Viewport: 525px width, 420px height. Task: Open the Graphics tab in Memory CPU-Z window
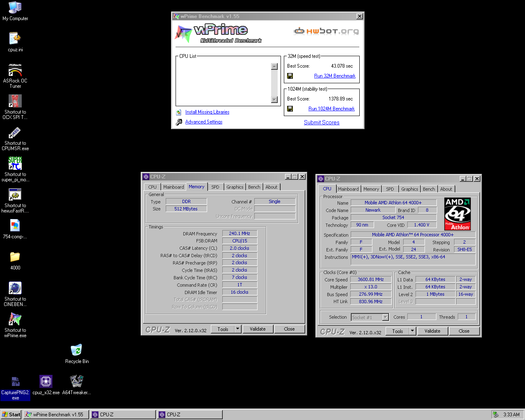coord(235,187)
